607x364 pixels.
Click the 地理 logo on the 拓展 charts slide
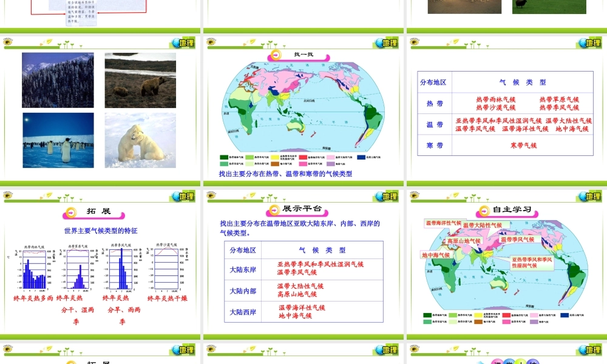click(x=183, y=196)
